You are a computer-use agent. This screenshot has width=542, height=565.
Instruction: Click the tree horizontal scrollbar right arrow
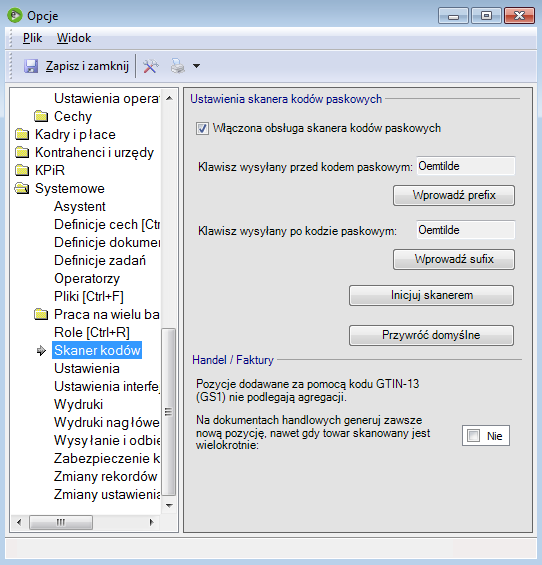point(152,522)
